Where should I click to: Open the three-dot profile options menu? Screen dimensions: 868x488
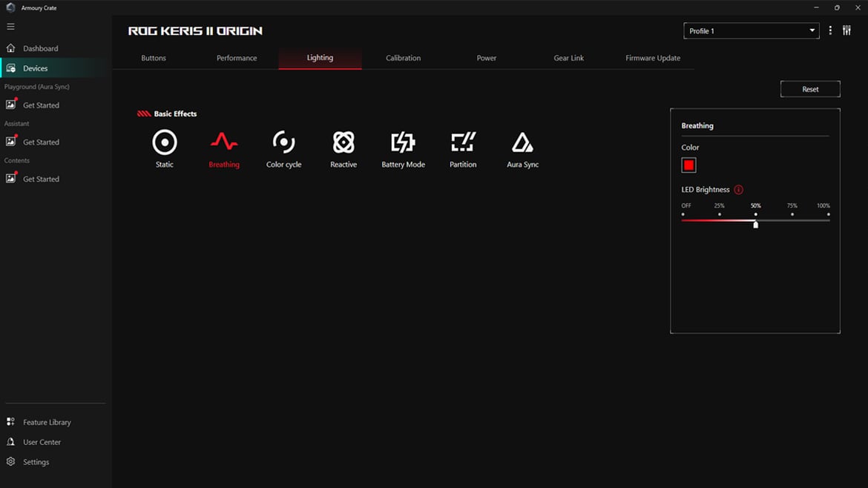coord(830,31)
